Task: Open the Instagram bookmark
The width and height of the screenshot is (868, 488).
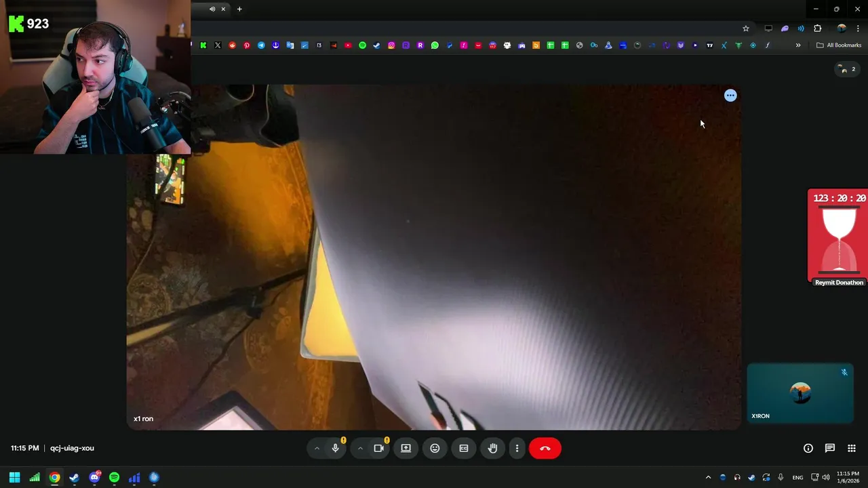Action: (x=391, y=45)
